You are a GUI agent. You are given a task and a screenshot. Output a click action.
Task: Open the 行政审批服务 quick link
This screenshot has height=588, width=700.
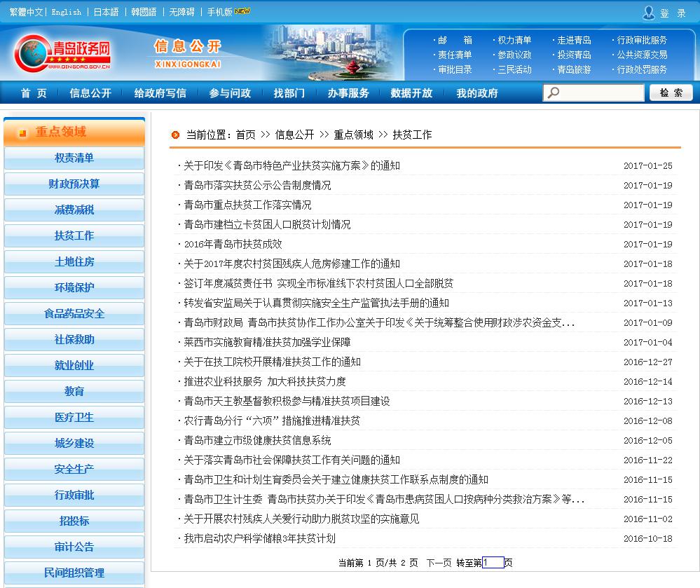click(x=642, y=40)
